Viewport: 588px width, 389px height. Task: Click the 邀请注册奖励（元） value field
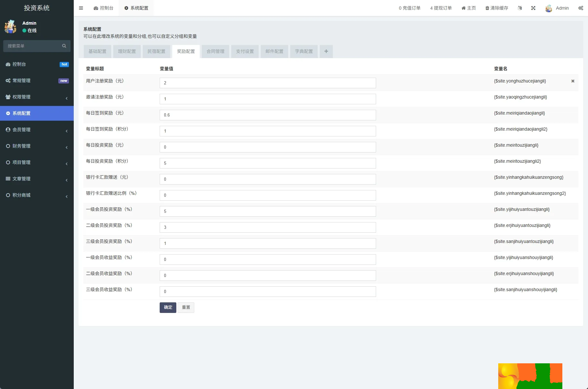[268, 99]
